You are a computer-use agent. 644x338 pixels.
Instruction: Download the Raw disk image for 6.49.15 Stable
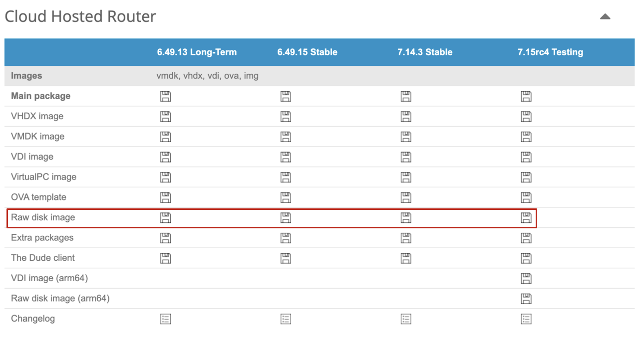pos(286,217)
